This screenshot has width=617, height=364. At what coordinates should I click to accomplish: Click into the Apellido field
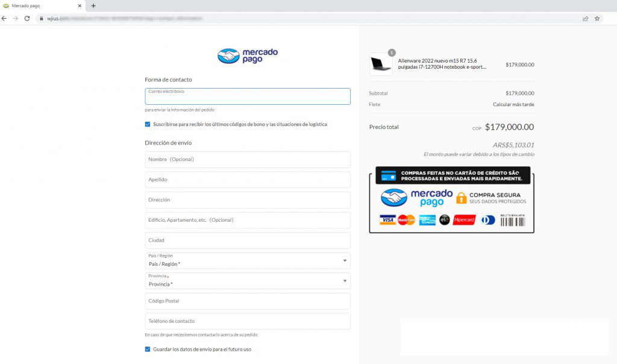[248, 180]
